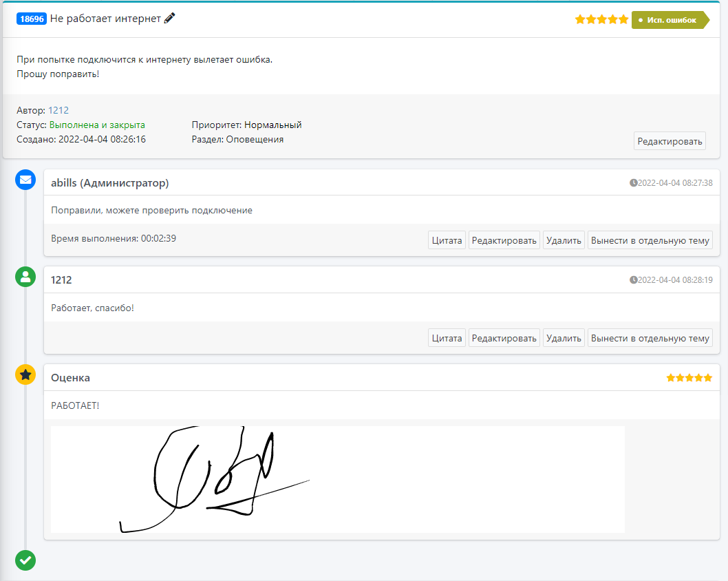Screen dimensions: 728x581
Task: Move administrator reply to separate topic
Action: tap(650, 240)
